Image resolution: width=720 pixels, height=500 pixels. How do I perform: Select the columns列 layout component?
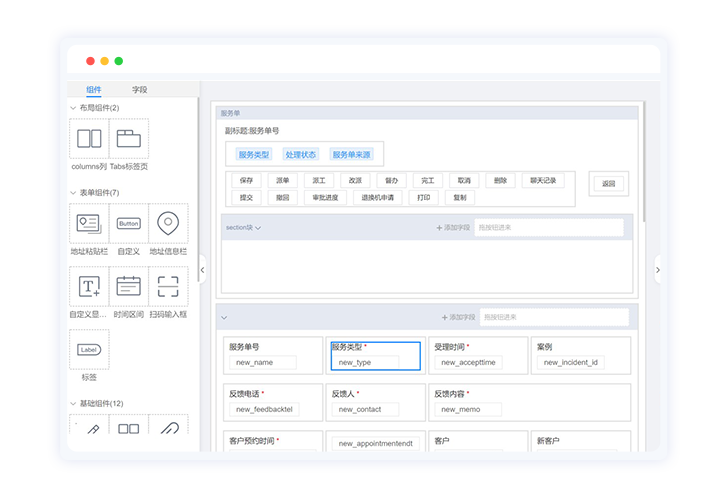pos(88,139)
